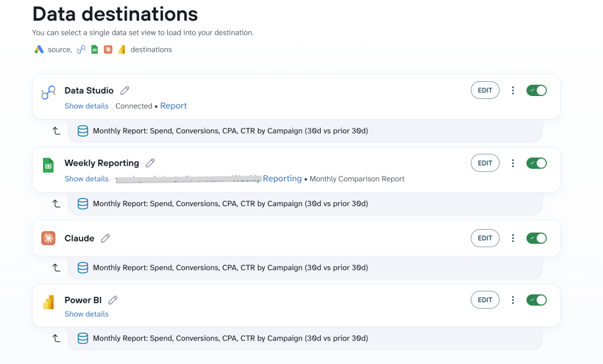Screen dimensions: 603x364
Task: Click the database icon under Weekly Reporting
Action: click(82, 204)
